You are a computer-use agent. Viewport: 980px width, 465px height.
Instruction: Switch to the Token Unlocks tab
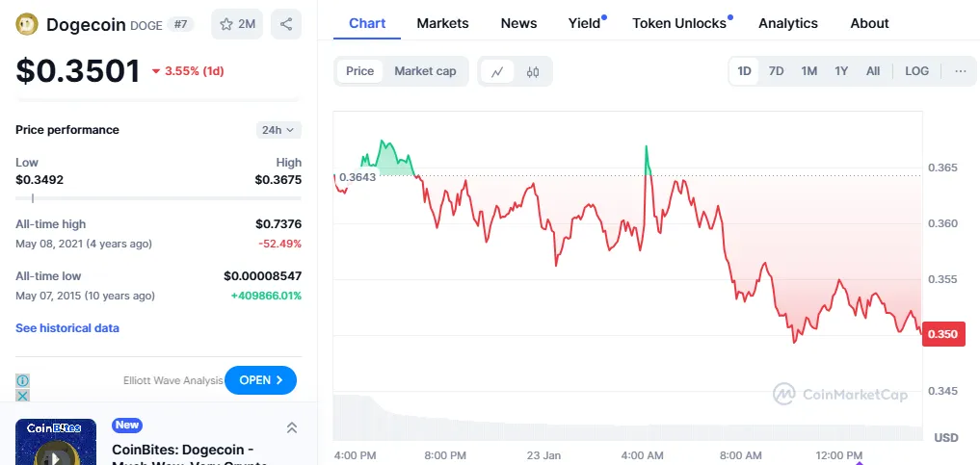(679, 23)
